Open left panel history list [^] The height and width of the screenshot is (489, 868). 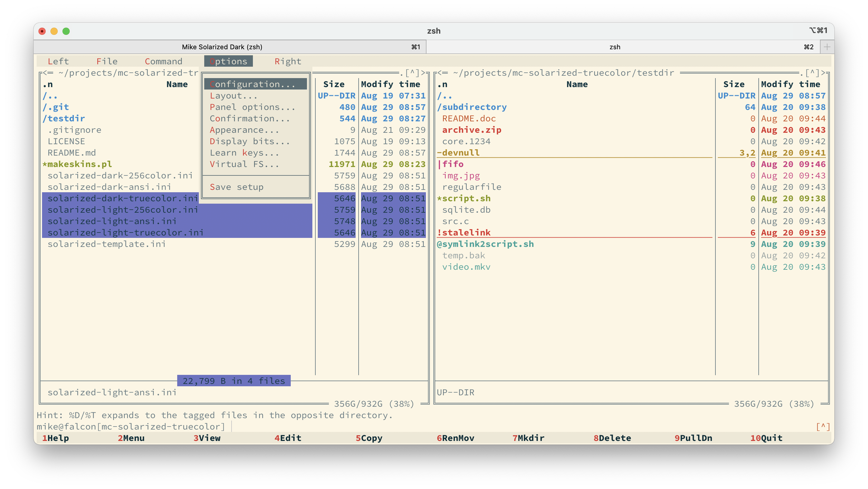click(412, 73)
